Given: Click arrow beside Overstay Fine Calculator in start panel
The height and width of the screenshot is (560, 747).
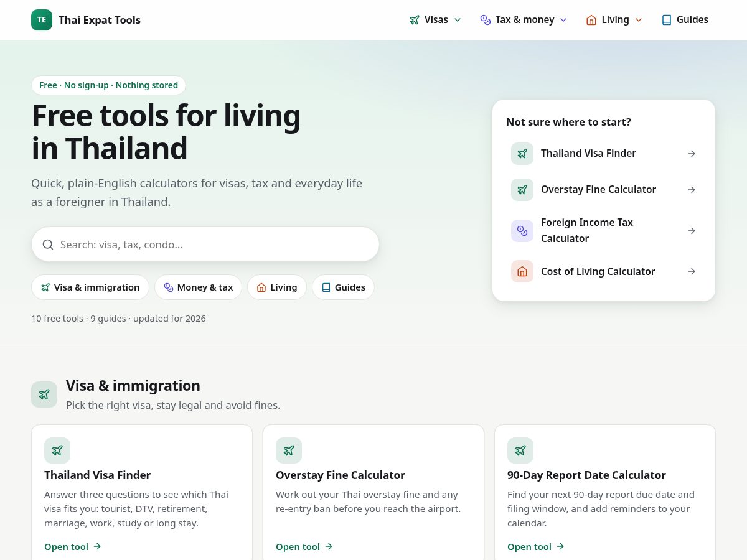Looking at the screenshot, I should point(692,190).
